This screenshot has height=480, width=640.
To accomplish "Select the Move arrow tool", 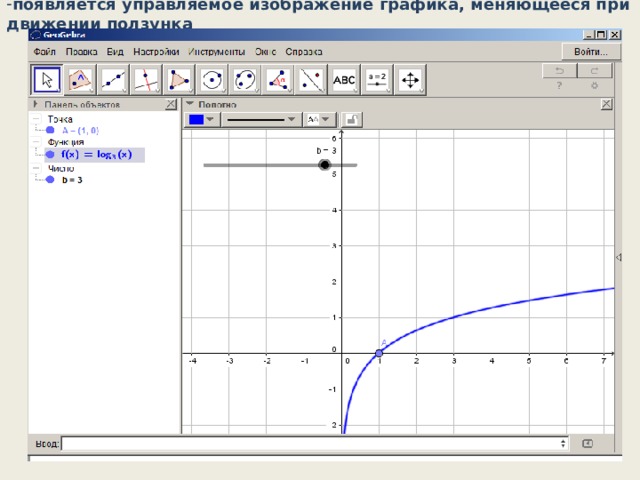I will point(47,80).
